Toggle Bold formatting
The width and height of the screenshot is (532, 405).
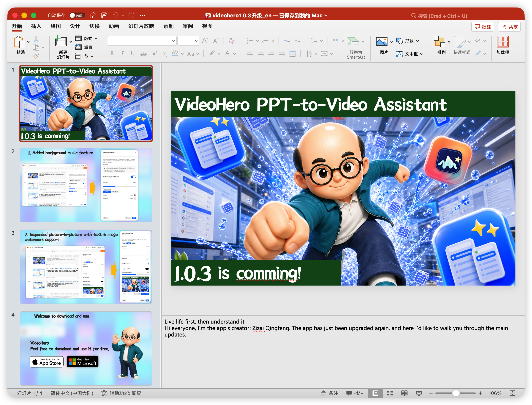pos(112,54)
